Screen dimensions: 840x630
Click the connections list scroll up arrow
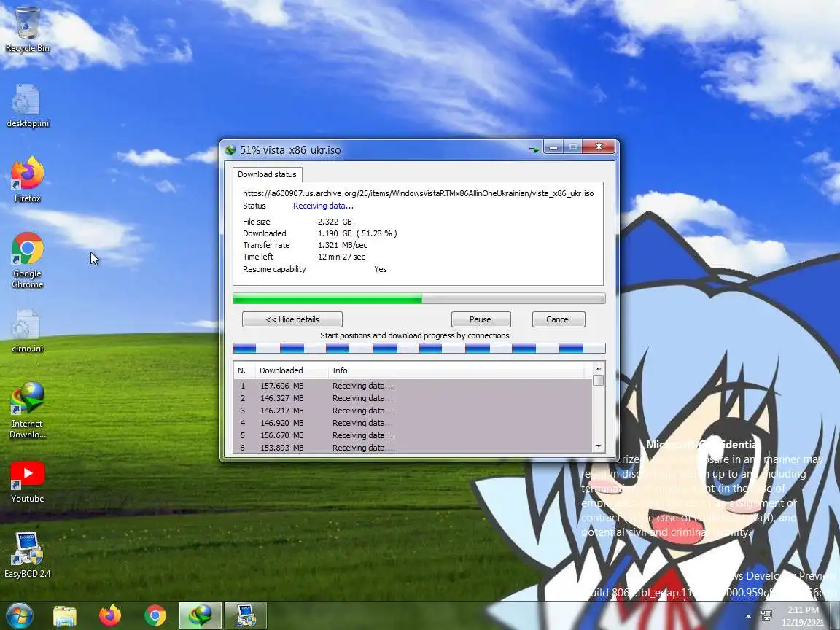[599, 368]
